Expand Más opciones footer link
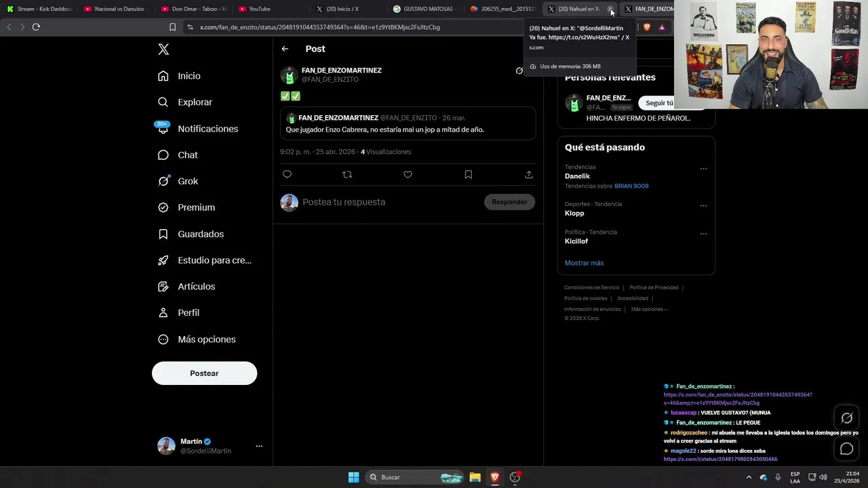 [x=649, y=309]
